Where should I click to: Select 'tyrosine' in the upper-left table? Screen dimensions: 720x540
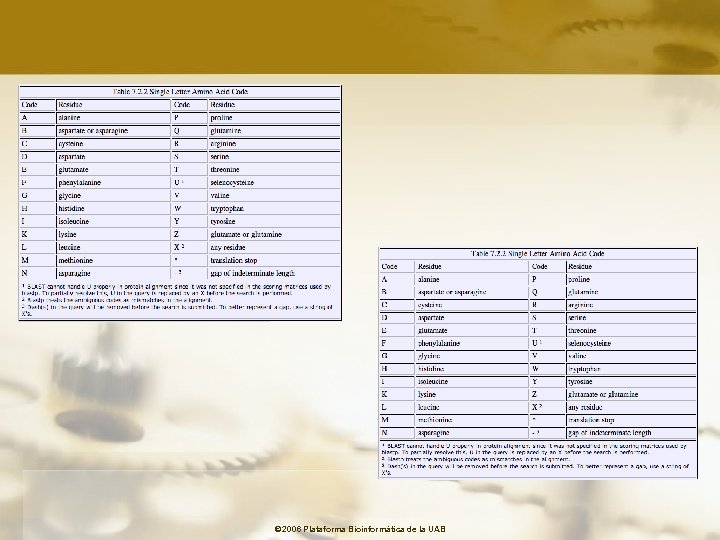coord(223,221)
